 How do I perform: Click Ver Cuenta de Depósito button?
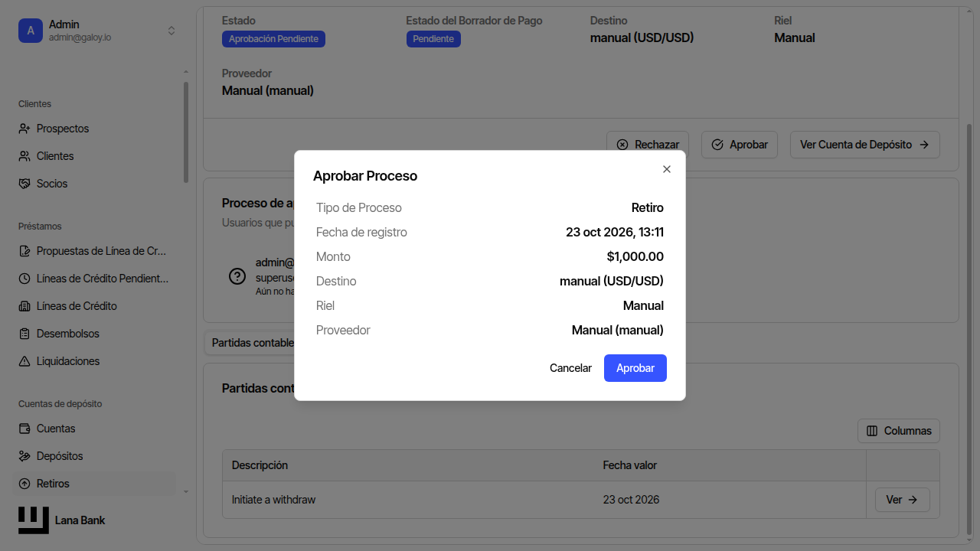[865, 145]
